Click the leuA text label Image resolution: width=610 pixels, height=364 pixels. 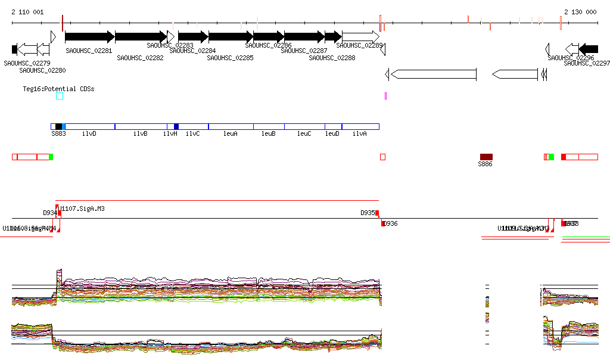point(231,133)
